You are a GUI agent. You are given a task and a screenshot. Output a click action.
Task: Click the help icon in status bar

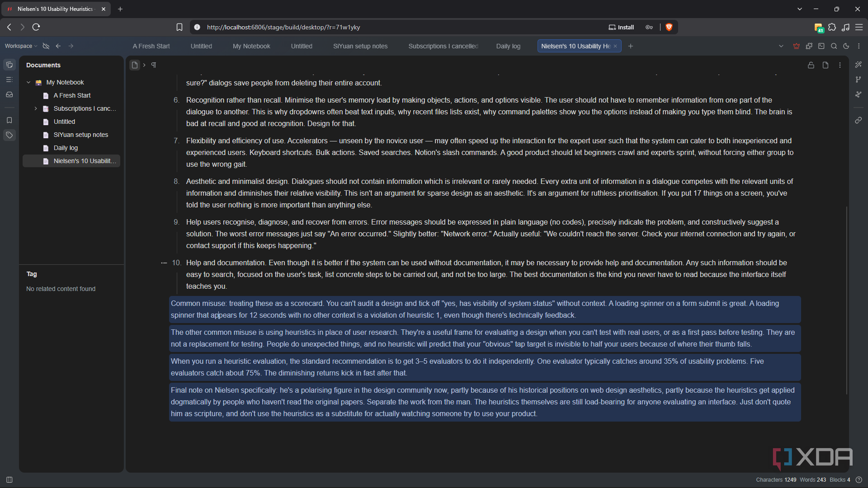point(859,480)
